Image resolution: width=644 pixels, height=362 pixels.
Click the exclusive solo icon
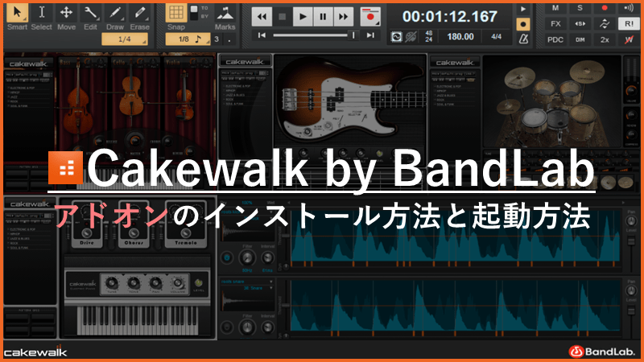580,24
